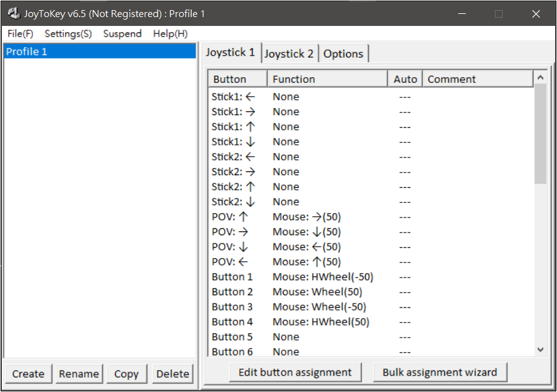Viewport: 557px width, 392px height.
Task: Click the Suspend menu item
Action: pos(122,34)
